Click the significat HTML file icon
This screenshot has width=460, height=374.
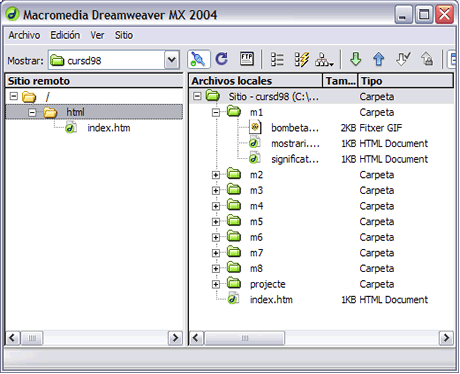coord(254,159)
